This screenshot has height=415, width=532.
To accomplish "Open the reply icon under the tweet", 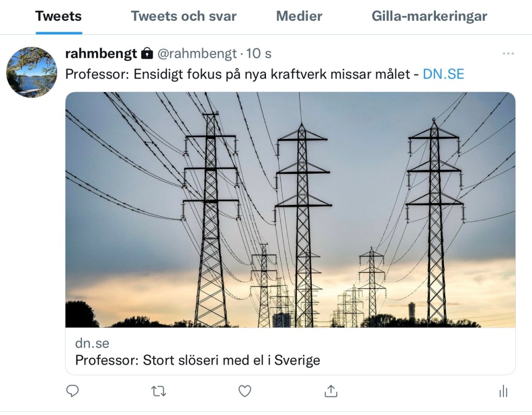I will click(x=73, y=391).
